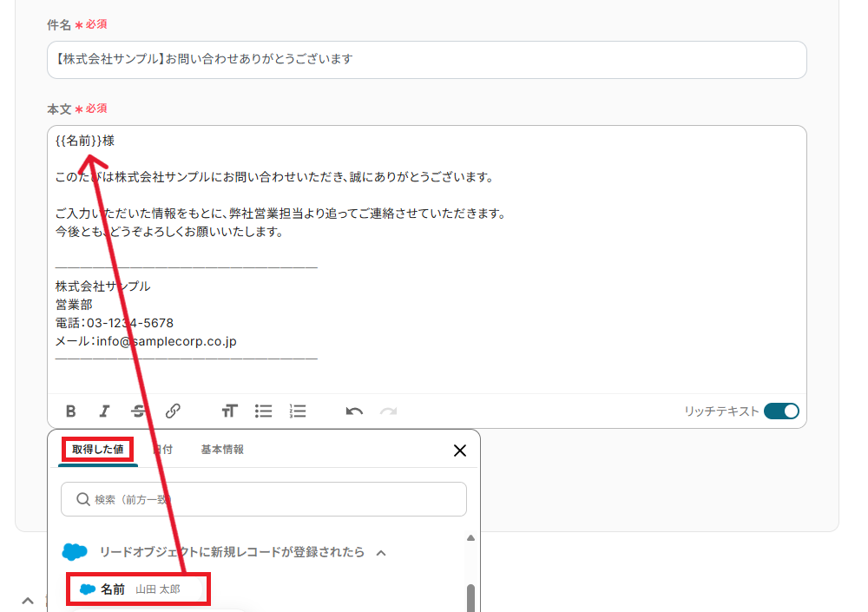Apply strikethrough formatting
The width and height of the screenshot is (868, 612).
[x=138, y=411]
